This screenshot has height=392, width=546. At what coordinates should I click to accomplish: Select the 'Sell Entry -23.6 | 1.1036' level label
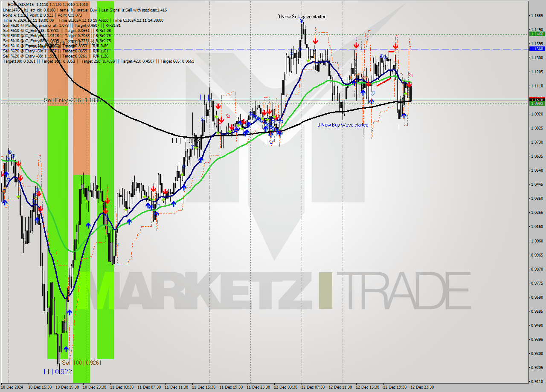(73, 100)
